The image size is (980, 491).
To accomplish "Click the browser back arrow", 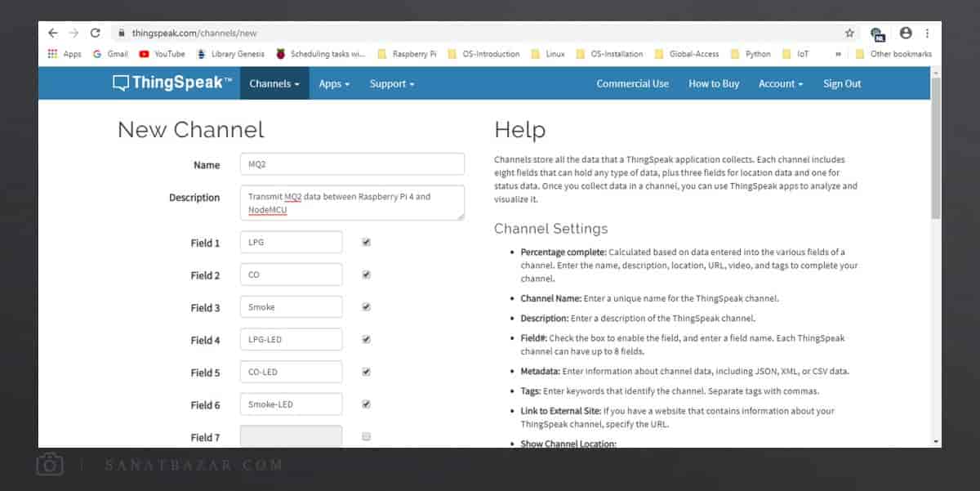I will pyautogui.click(x=53, y=33).
